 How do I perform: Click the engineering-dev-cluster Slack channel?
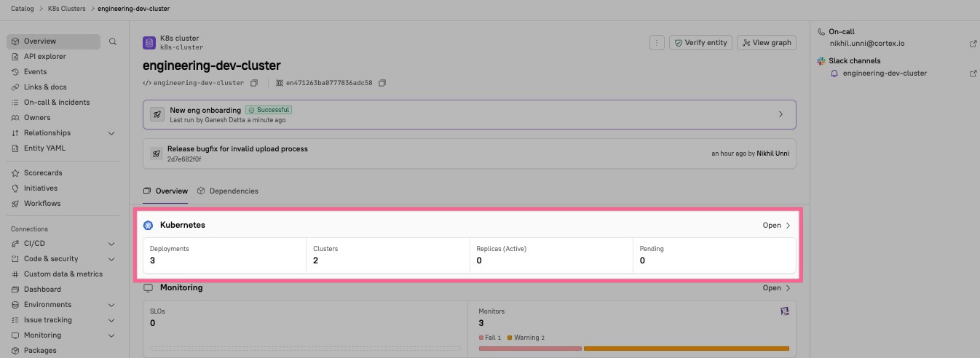pyautogui.click(x=885, y=73)
